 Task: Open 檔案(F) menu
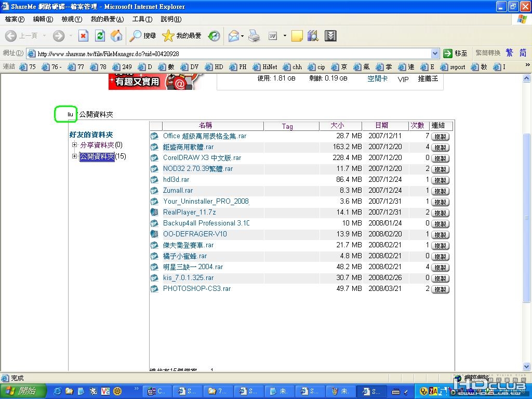pos(15,19)
